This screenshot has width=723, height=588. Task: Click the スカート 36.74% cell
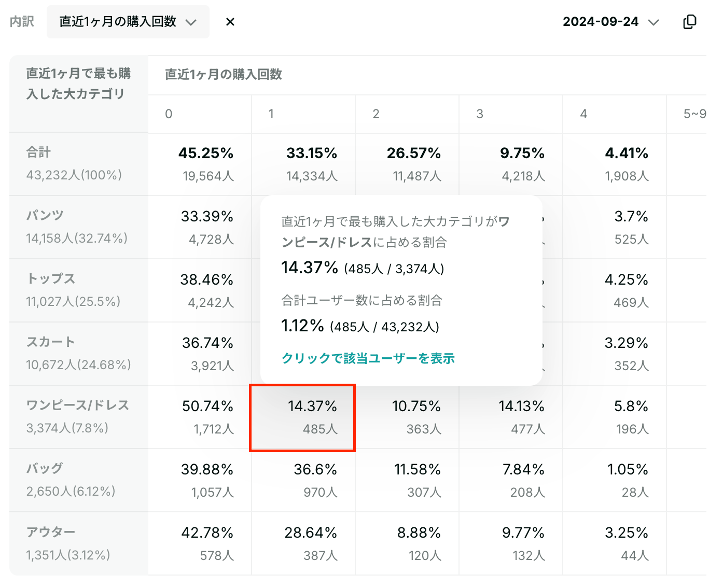pos(200,354)
